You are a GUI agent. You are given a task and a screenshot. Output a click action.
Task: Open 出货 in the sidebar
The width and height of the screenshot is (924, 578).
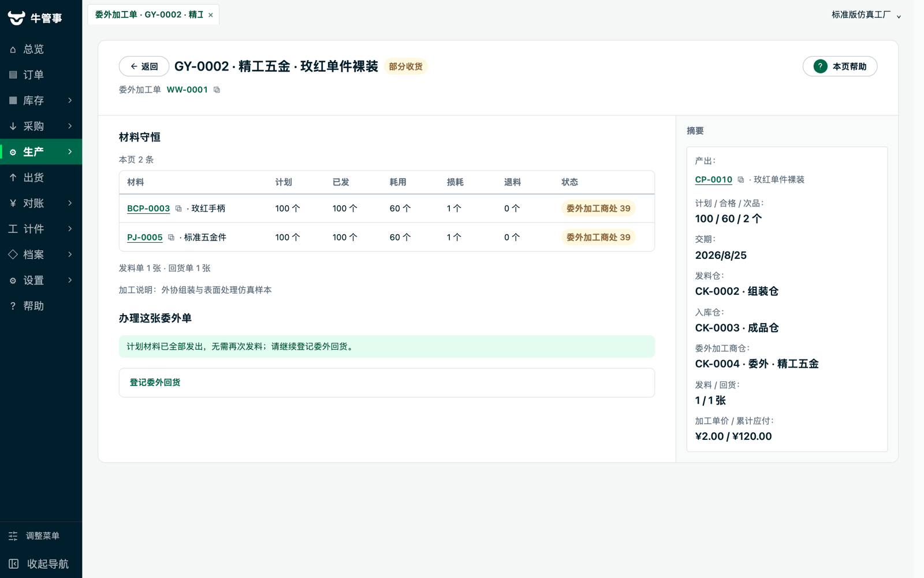click(x=41, y=177)
